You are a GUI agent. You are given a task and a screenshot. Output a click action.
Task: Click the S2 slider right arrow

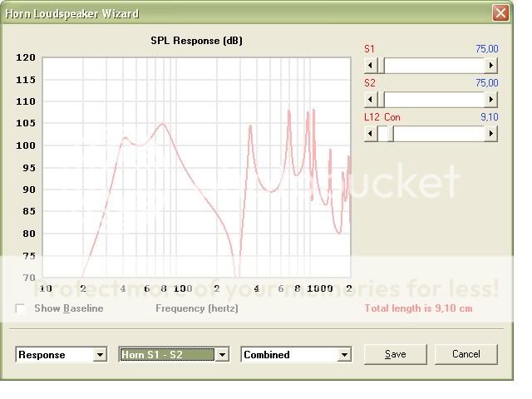point(491,100)
